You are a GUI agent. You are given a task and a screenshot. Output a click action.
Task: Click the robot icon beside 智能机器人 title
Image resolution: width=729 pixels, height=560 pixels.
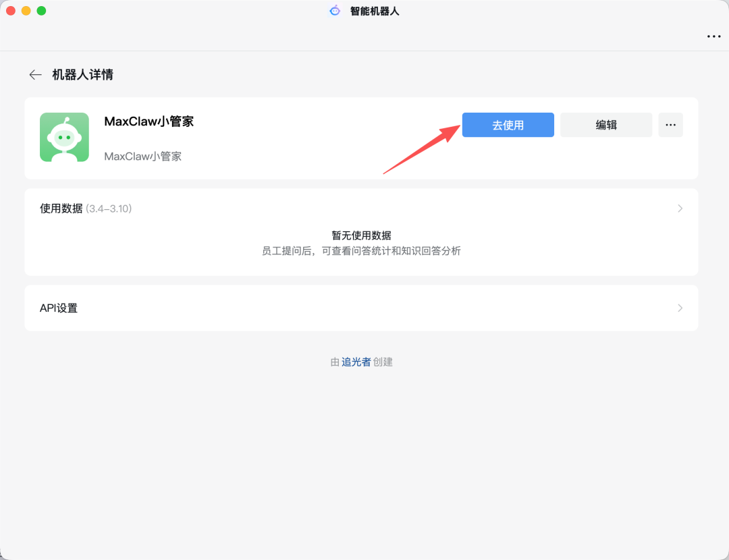point(334,10)
